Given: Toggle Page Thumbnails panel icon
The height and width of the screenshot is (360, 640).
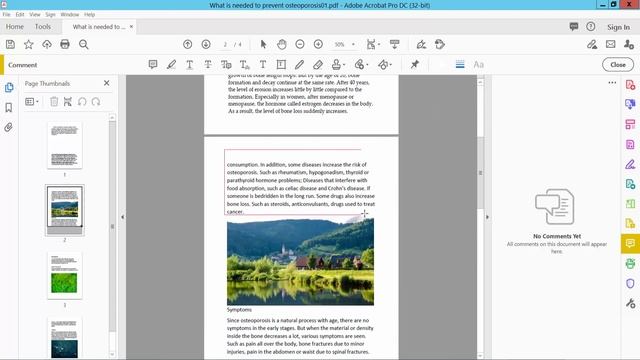Looking at the screenshot, I should 9,87.
